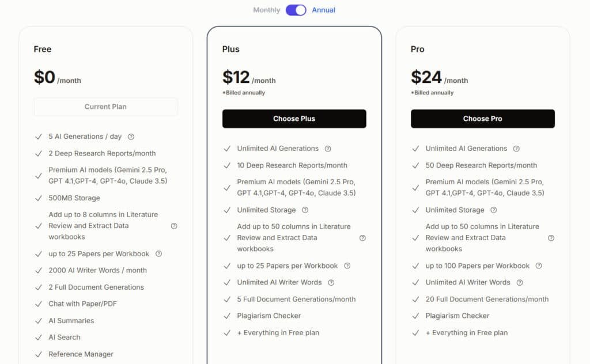Screen dimensions: 590x364
Task: Open tooltip for 'up to 25 Papers per Workbook' in Free plan
Action: [x=160, y=254]
